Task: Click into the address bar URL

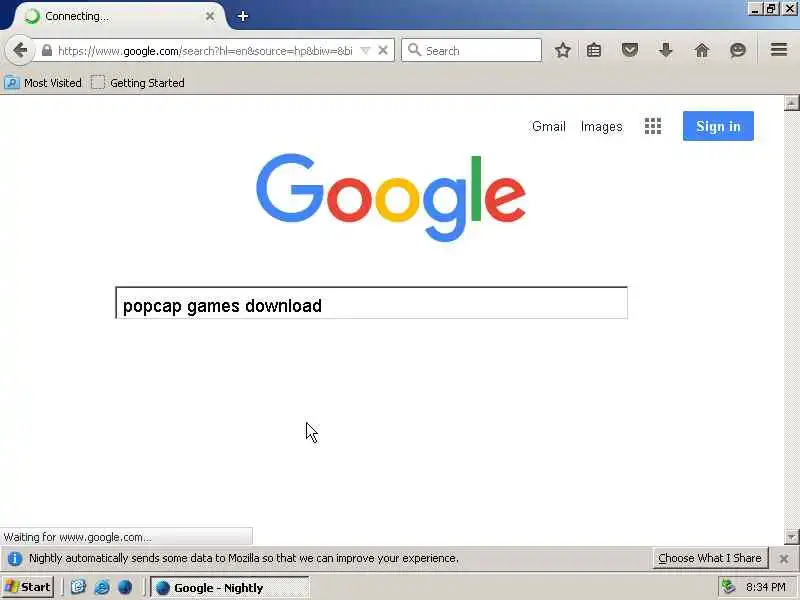Action: tap(205, 51)
